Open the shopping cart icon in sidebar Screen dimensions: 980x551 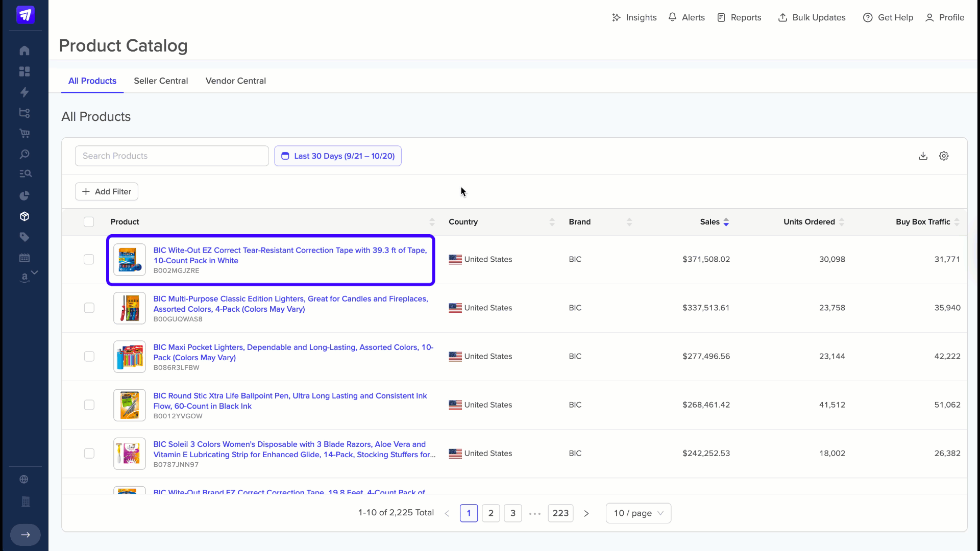(24, 134)
